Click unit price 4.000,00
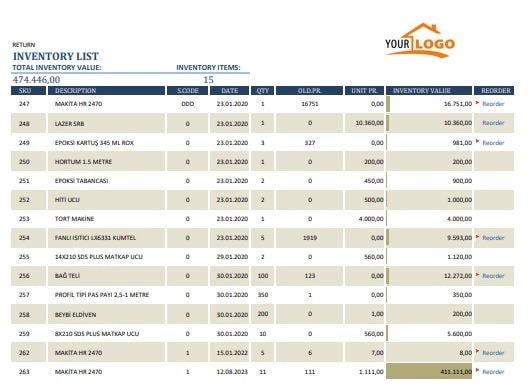This screenshot has width=528, height=391. [x=371, y=219]
